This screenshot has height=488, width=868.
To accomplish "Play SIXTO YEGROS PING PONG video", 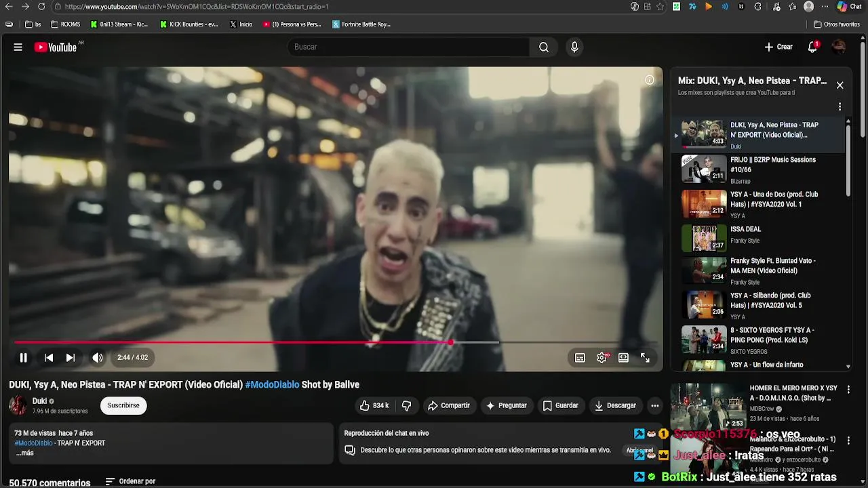I will click(759, 340).
